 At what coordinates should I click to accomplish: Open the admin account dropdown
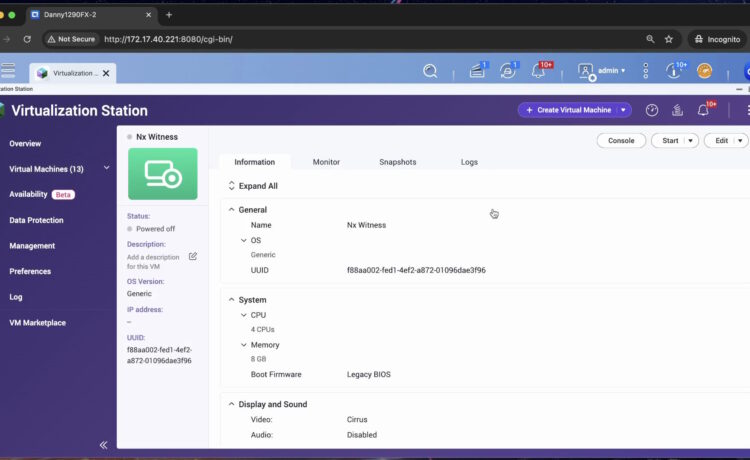pos(612,71)
